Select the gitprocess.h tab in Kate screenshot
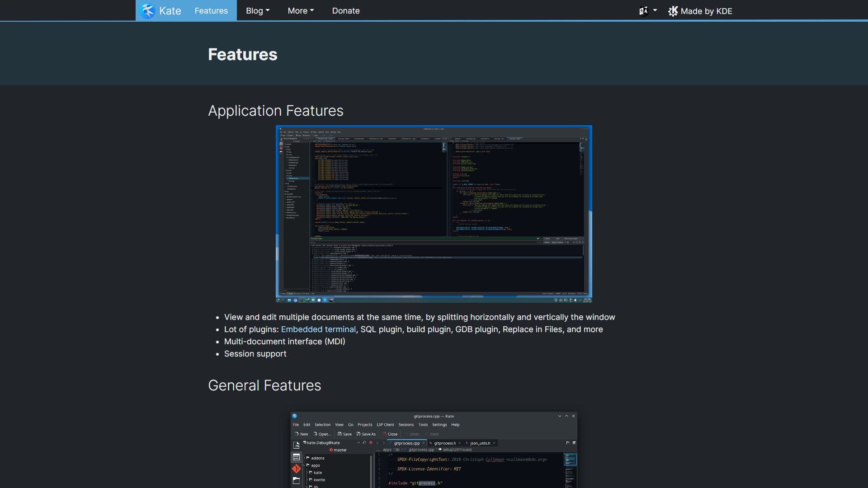The image size is (868, 488). pos(445,443)
